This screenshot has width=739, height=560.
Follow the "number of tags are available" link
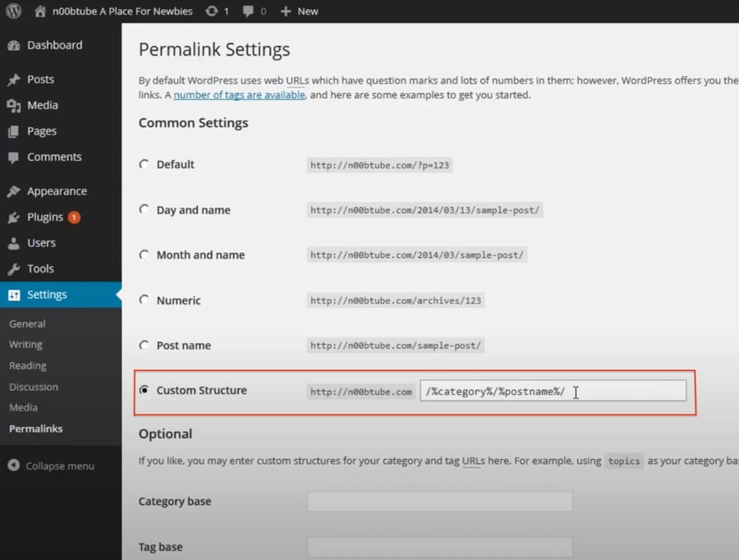[x=239, y=95]
